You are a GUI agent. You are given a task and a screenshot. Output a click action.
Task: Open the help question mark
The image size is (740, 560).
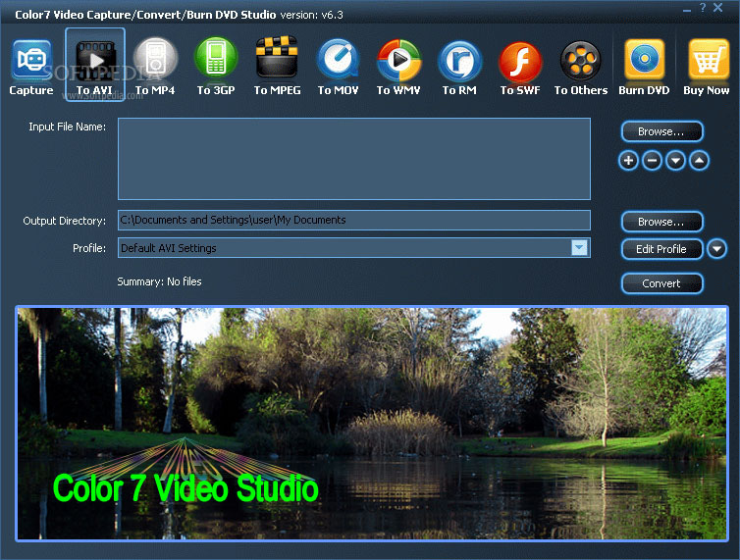703,8
